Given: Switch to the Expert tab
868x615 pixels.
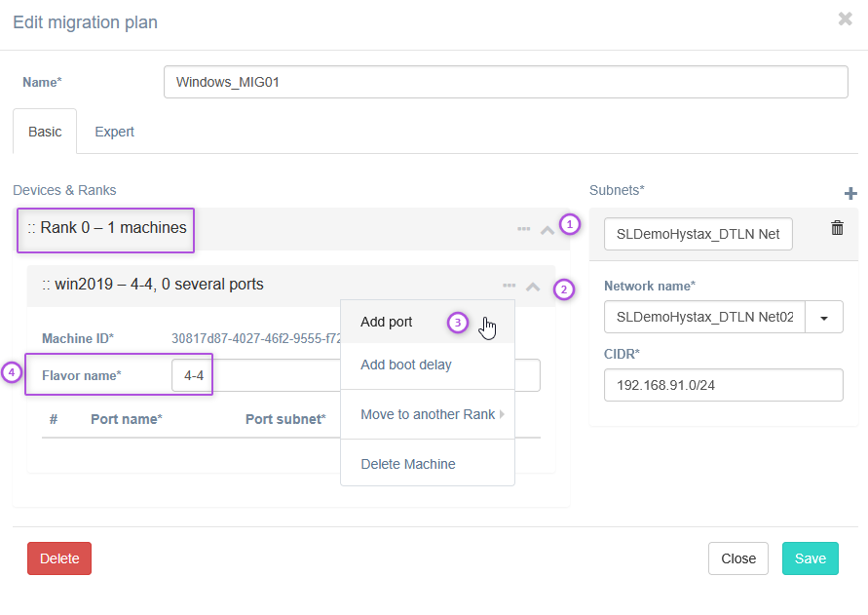Looking at the screenshot, I should [114, 132].
